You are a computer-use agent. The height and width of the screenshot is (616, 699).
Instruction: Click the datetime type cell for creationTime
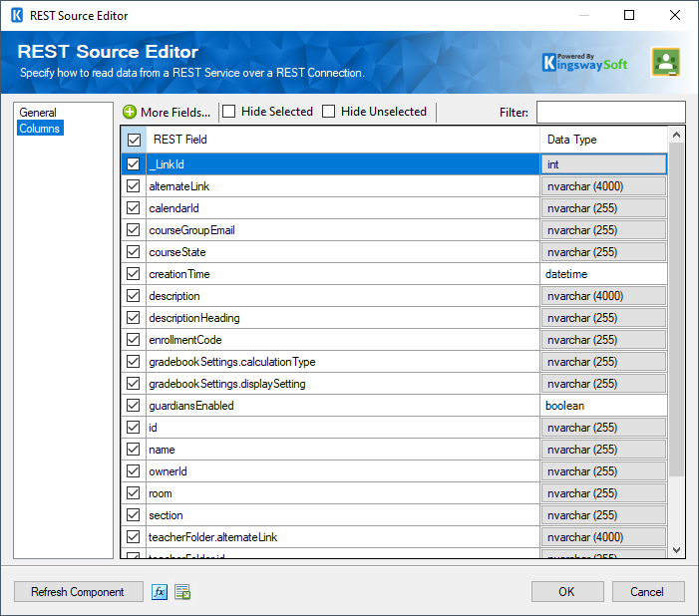pos(603,274)
